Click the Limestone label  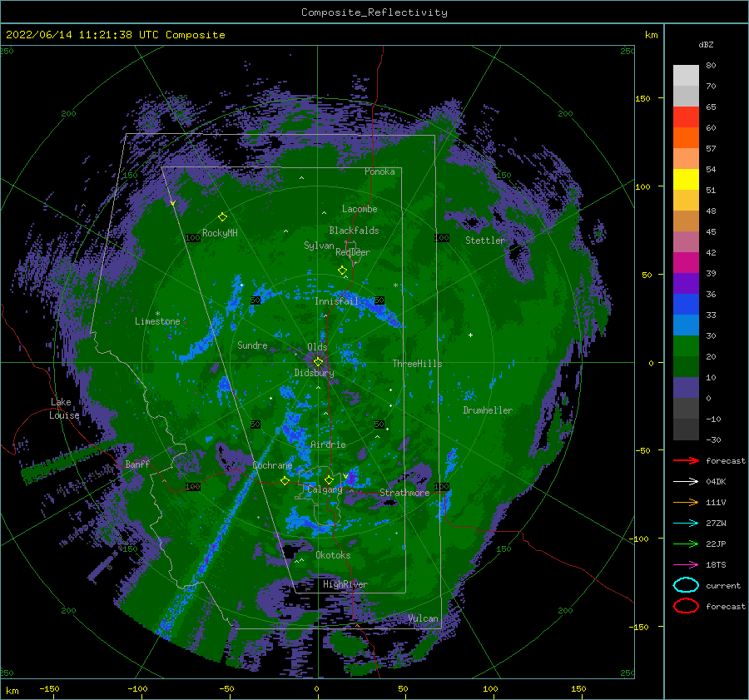pos(157,321)
